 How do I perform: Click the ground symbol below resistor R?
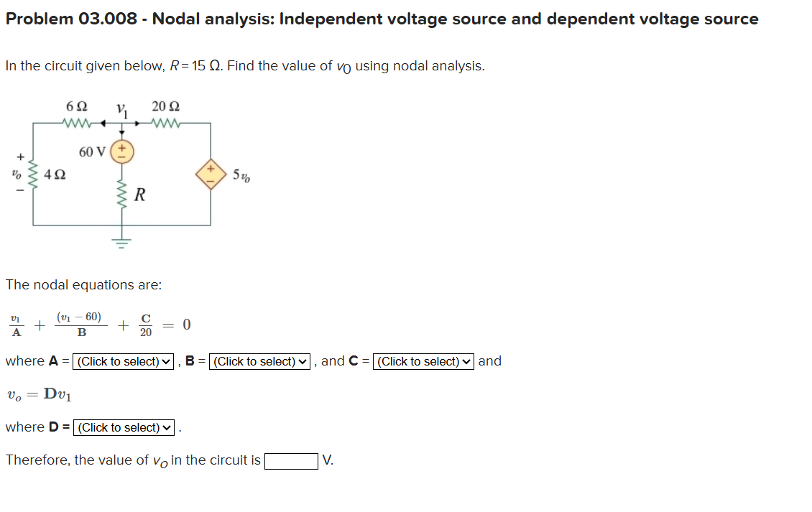pyautogui.click(x=122, y=242)
